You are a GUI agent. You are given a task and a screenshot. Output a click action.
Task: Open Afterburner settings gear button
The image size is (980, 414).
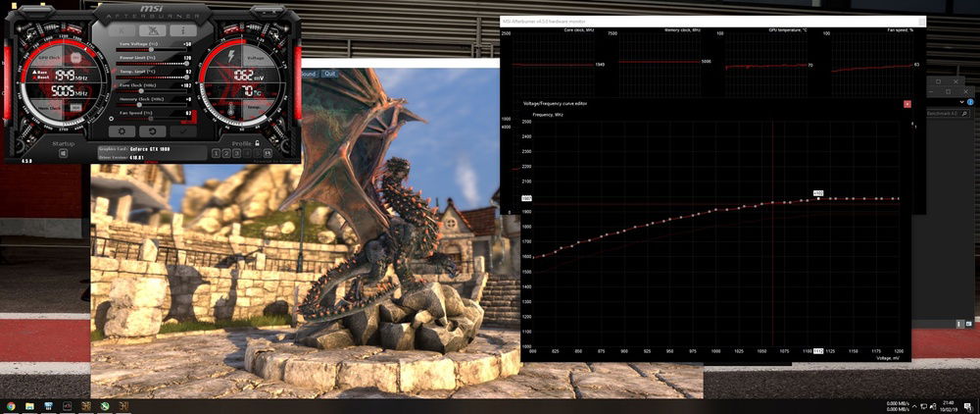[122, 131]
